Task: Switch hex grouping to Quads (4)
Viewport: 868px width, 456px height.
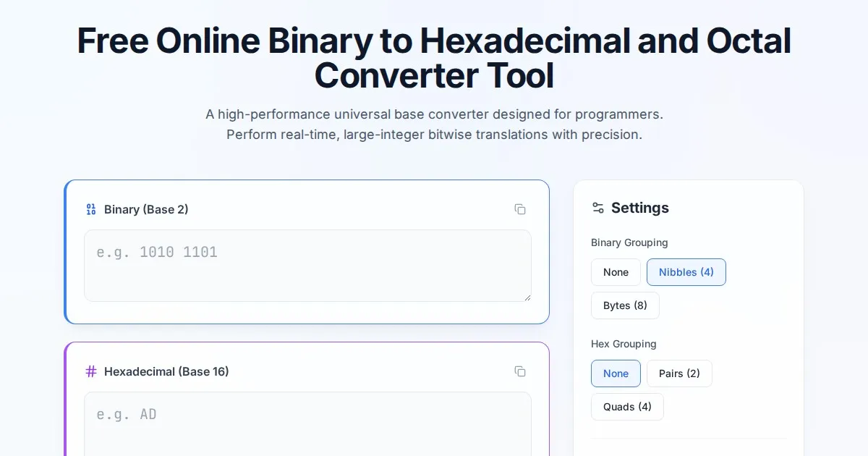Action: 626,407
